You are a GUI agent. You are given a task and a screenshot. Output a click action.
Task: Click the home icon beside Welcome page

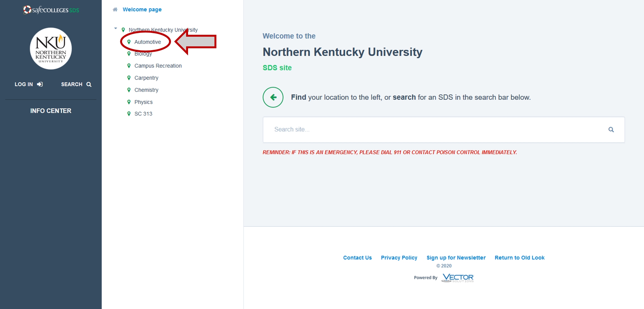point(115,10)
